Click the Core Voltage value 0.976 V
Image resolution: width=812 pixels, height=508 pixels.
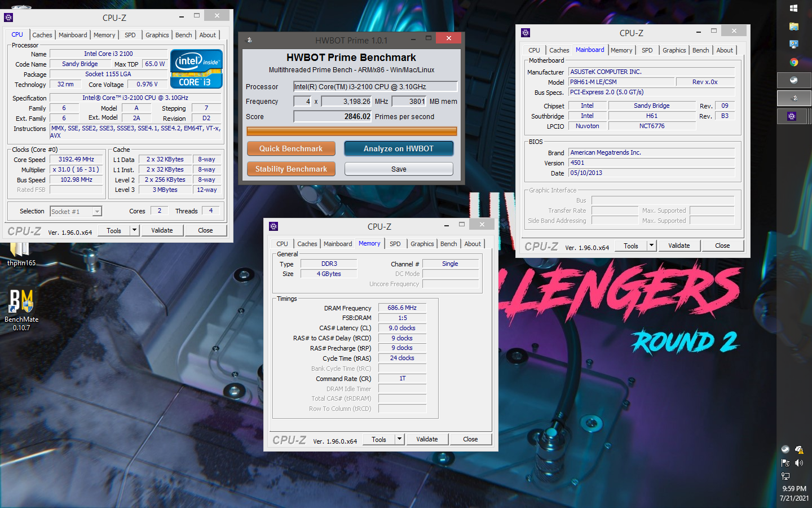tap(147, 84)
